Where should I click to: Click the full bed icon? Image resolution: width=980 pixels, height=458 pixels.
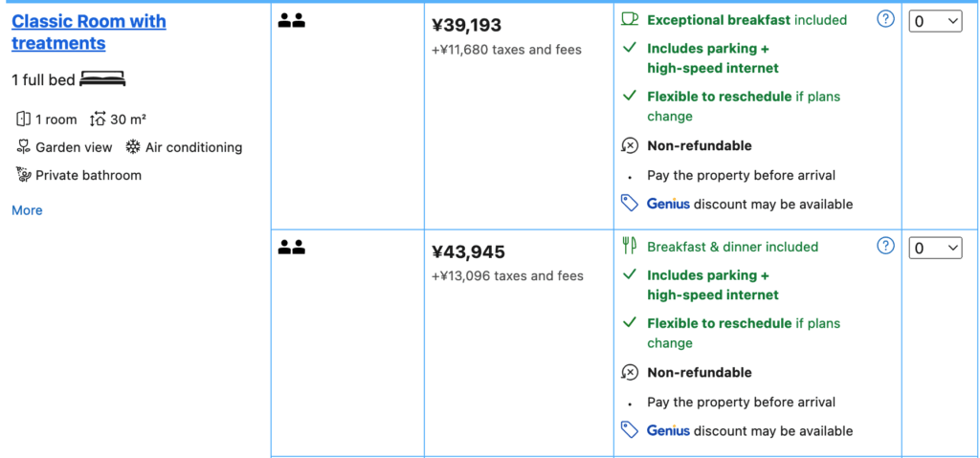pos(102,79)
